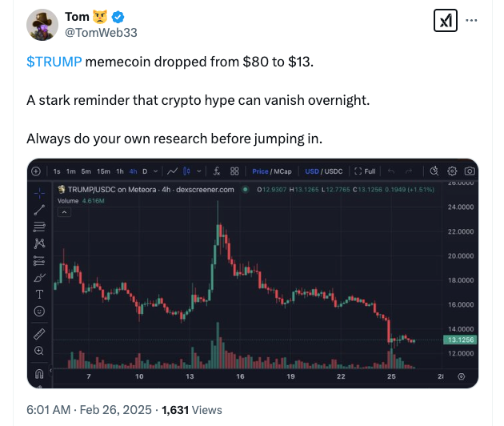The image size is (504, 426).
Task: Switch chart to MCap view
Action: (282, 171)
